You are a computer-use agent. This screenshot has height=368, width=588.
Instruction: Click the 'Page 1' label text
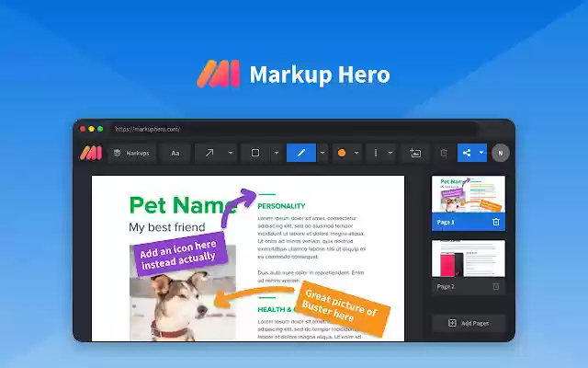(x=446, y=222)
